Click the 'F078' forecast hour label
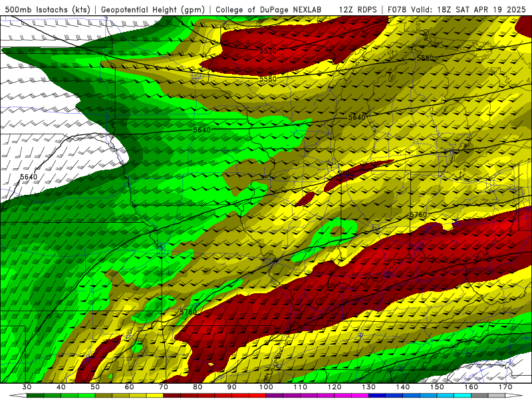The width and height of the screenshot is (532, 399). 396,10
